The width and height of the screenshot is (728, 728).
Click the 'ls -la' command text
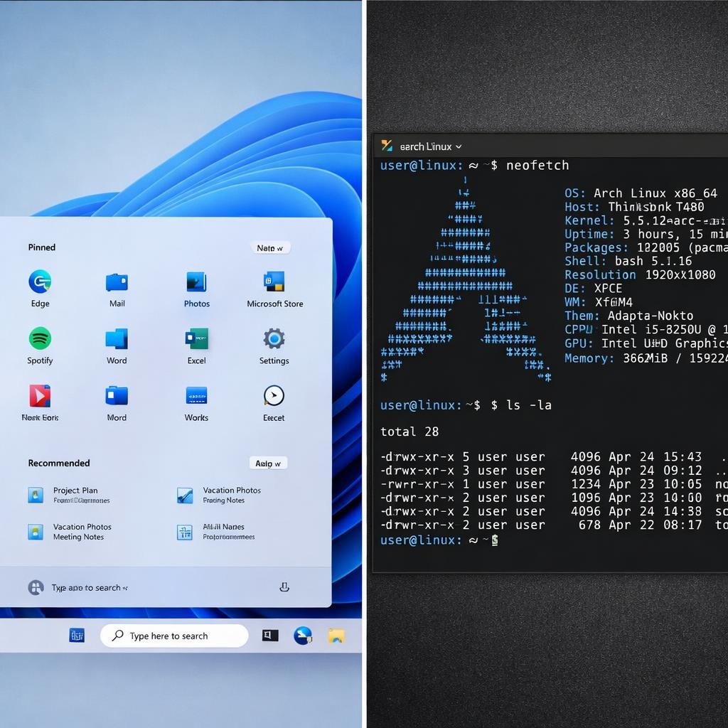(x=529, y=405)
